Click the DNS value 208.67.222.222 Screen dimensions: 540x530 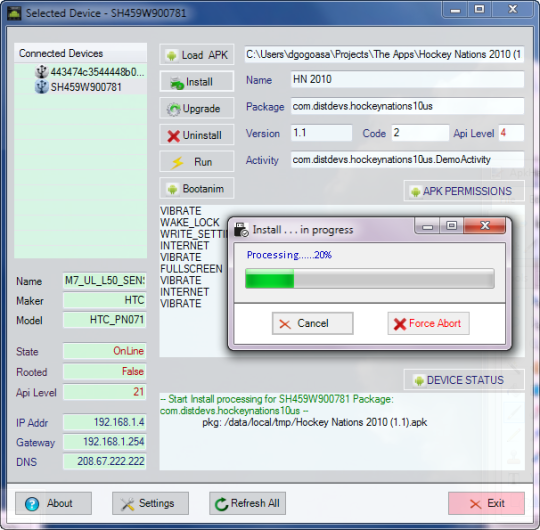click(x=105, y=461)
